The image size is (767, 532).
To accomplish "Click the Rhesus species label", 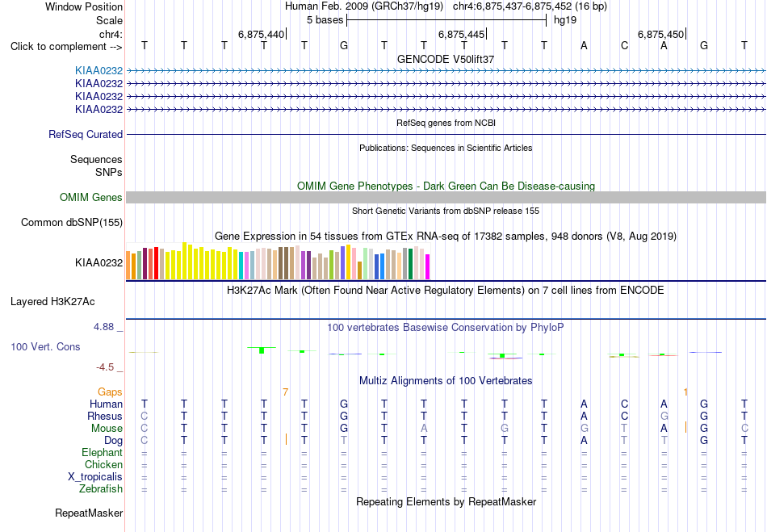I will [105, 417].
